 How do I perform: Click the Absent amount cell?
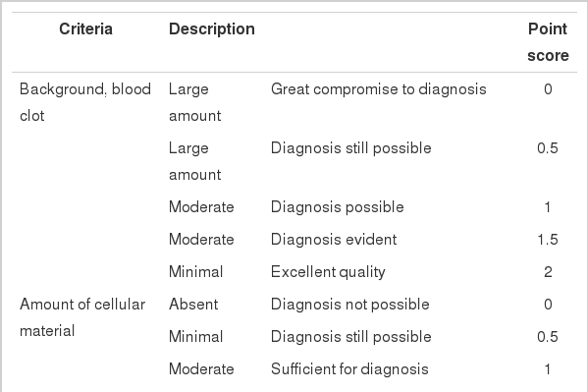(x=193, y=305)
